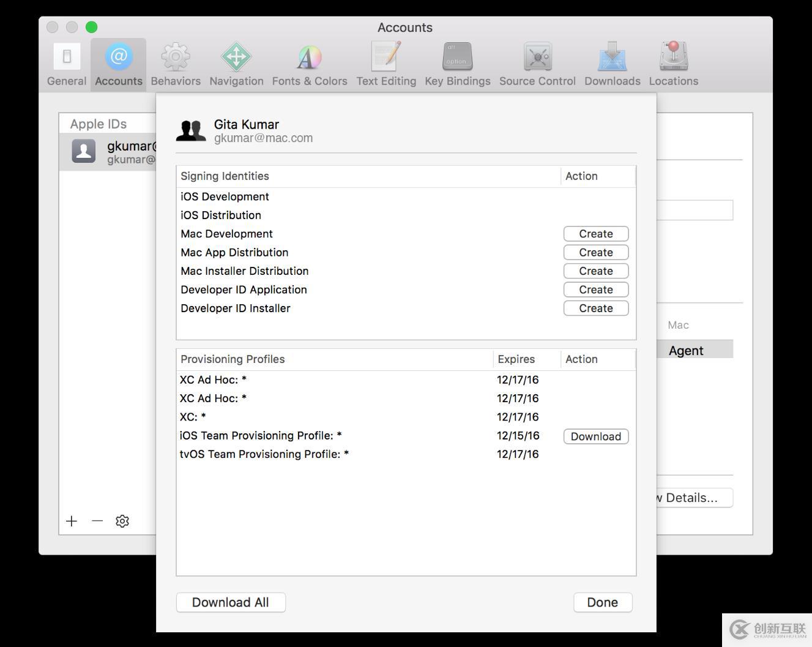Open Downloads preferences pane
The height and width of the screenshot is (647, 812).
[612, 58]
